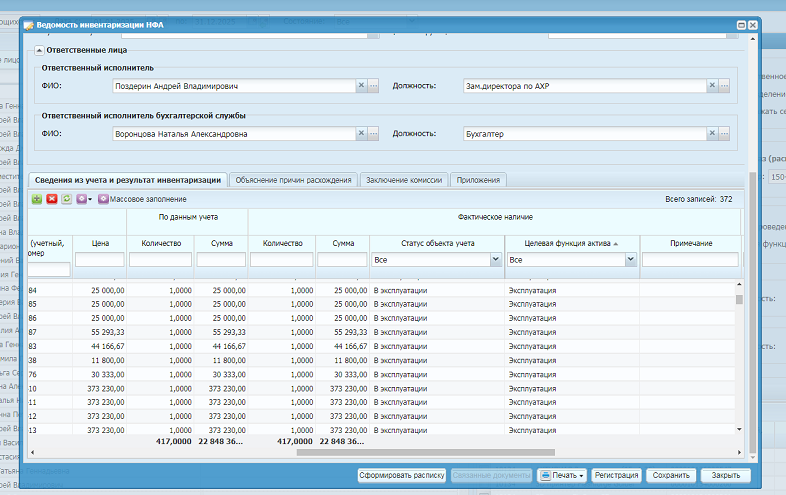Switch to Заключение комиссии tab
This screenshot has width=786, height=495.
(x=403, y=180)
